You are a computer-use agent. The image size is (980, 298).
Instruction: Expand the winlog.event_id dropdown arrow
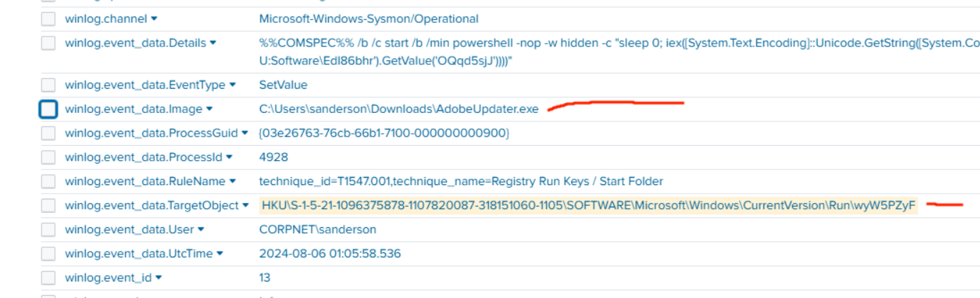[x=158, y=278]
